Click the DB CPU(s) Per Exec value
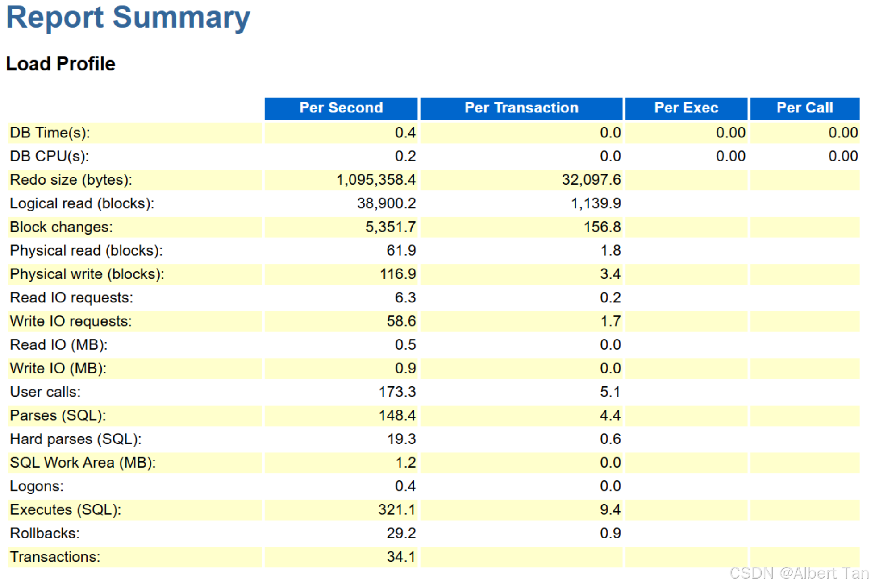This screenshot has width=871, height=588. pyautogui.click(x=730, y=156)
